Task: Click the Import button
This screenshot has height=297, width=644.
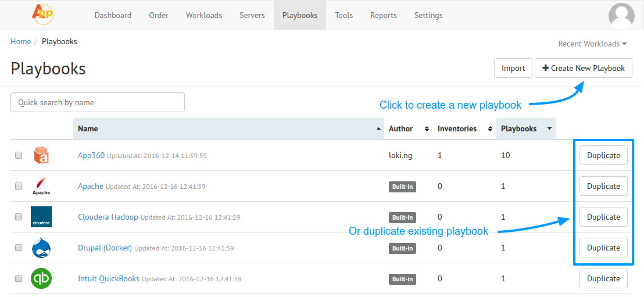Action: click(x=513, y=68)
